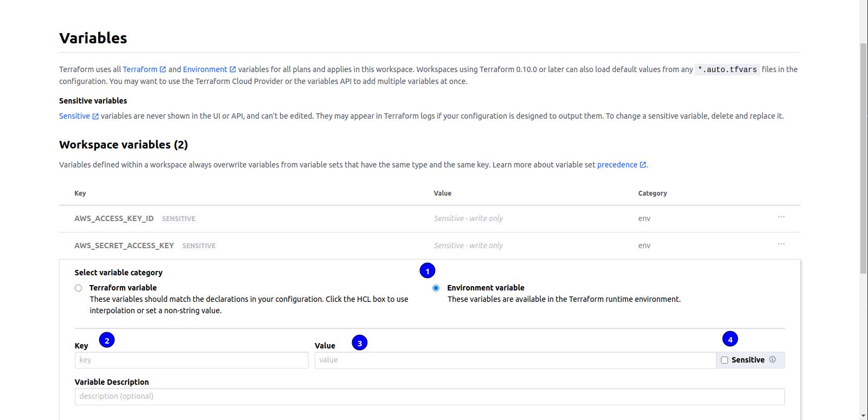Click the SENSITIVE badge next to AWS_SECRET_ACCESS_KEY
Image resolution: width=868 pixels, height=420 pixels.
coord(199,246)
